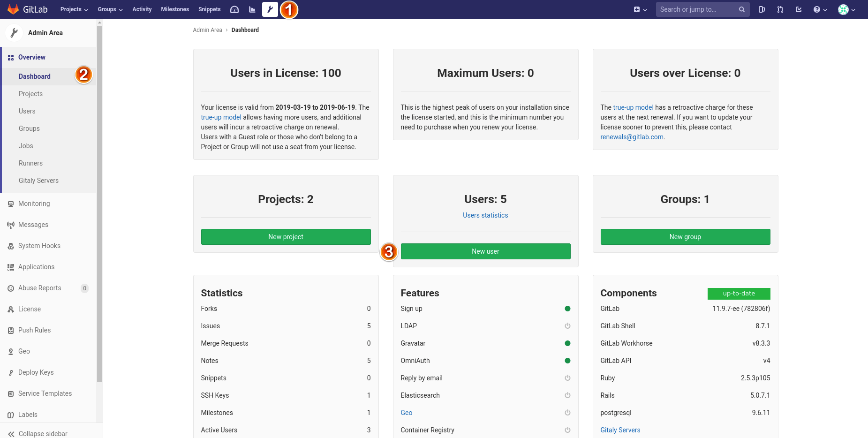The width and height of the screenshot is (868, 438).
Task: Click the New group button
Action: 685,237
